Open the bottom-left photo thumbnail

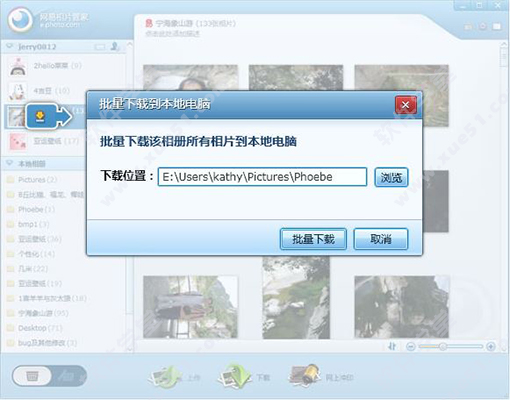[190, 307]
